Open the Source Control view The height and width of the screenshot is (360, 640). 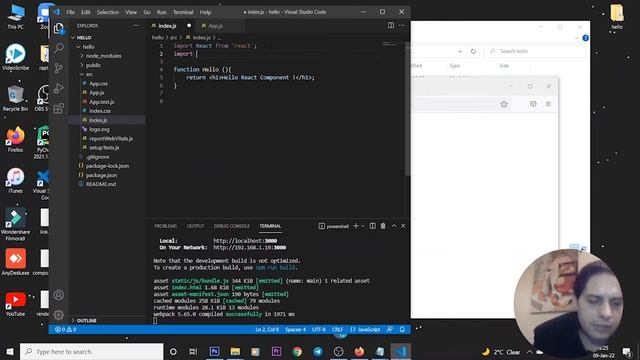tap(59, 68)
